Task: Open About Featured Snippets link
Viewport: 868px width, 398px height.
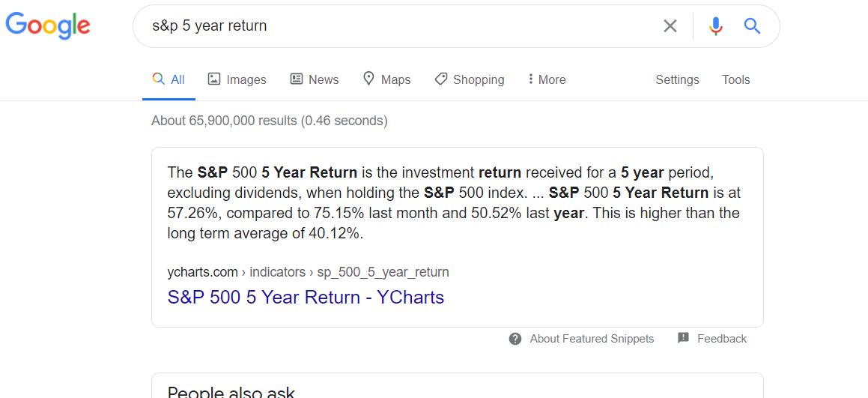Action: [592, 339]
